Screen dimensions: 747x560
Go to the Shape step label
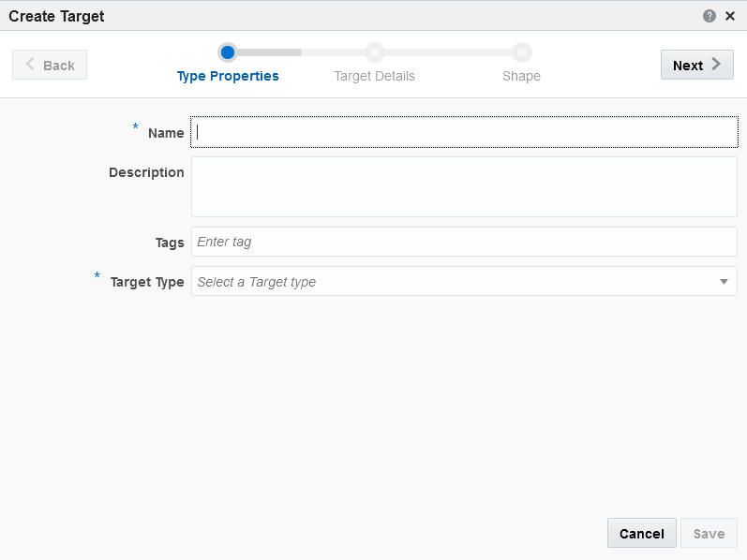[521, 76]
